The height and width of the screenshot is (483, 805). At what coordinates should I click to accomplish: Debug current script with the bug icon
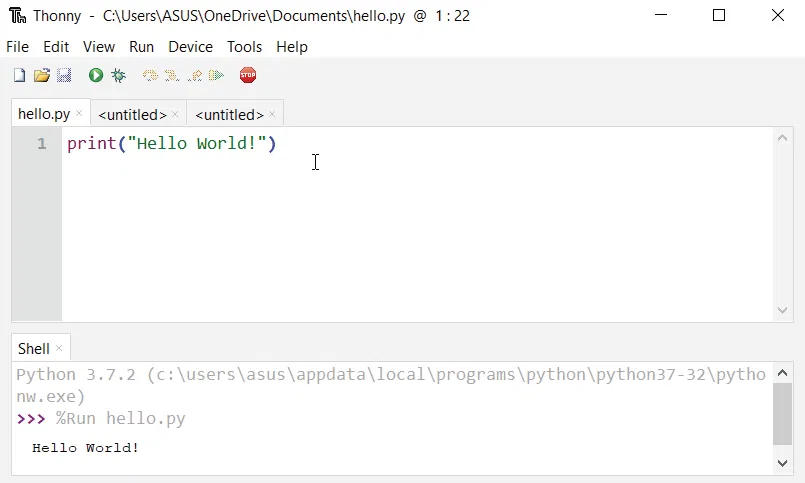[118, 76]
